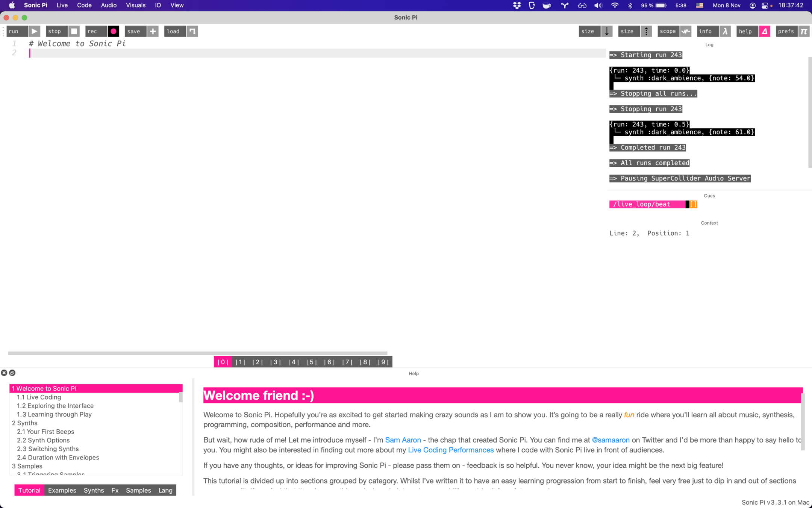Image resolution: width=812 pixels, height=508 pixels.
Task: Switch to buffer 5 tab
Action: tap(311, 362)
